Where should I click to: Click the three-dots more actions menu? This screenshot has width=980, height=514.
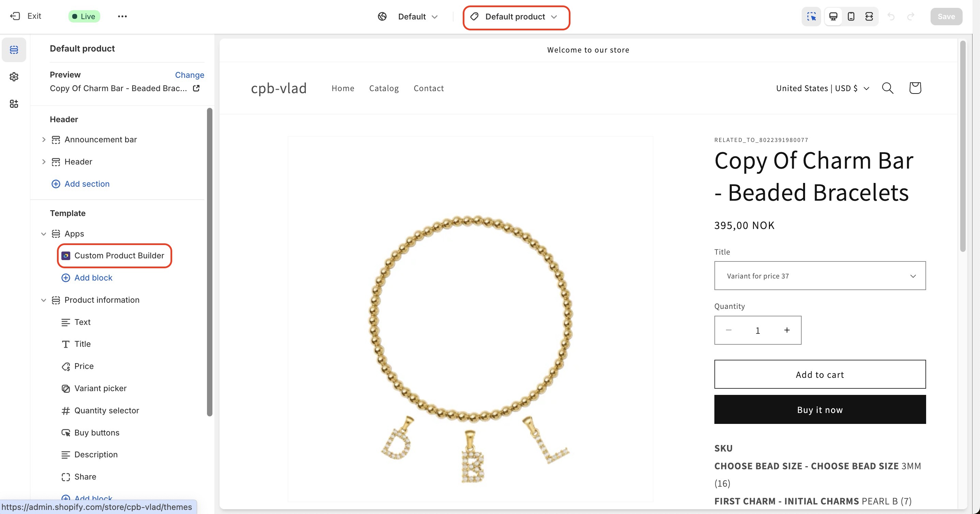coord(122,16)
